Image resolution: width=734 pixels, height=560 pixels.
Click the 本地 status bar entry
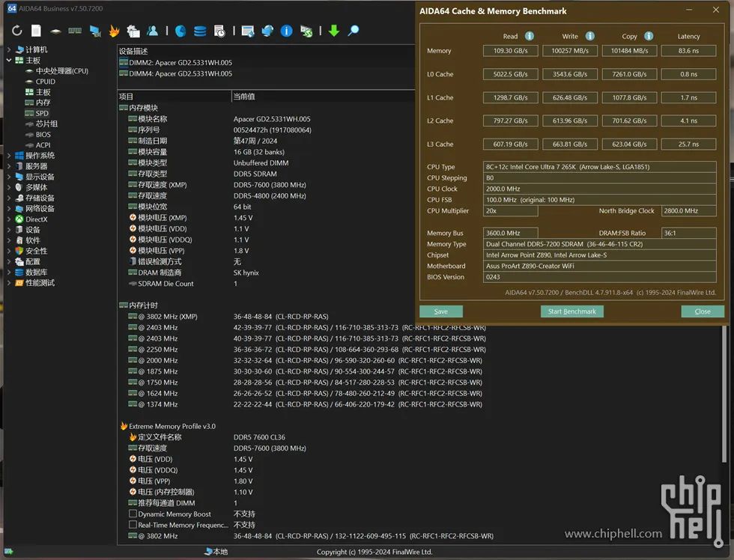216,552
